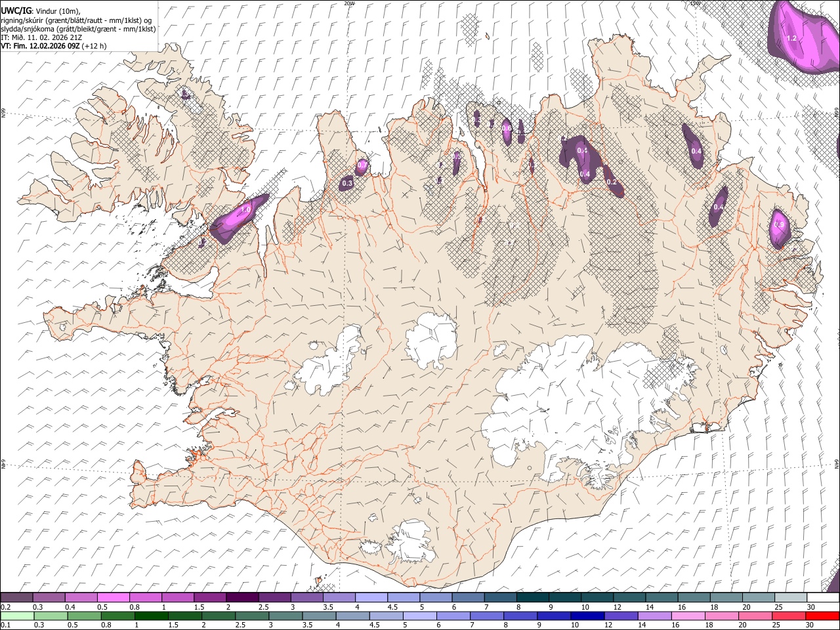
Task: Click the 1.0 snowfall value in the west
Action: point(246,209)
